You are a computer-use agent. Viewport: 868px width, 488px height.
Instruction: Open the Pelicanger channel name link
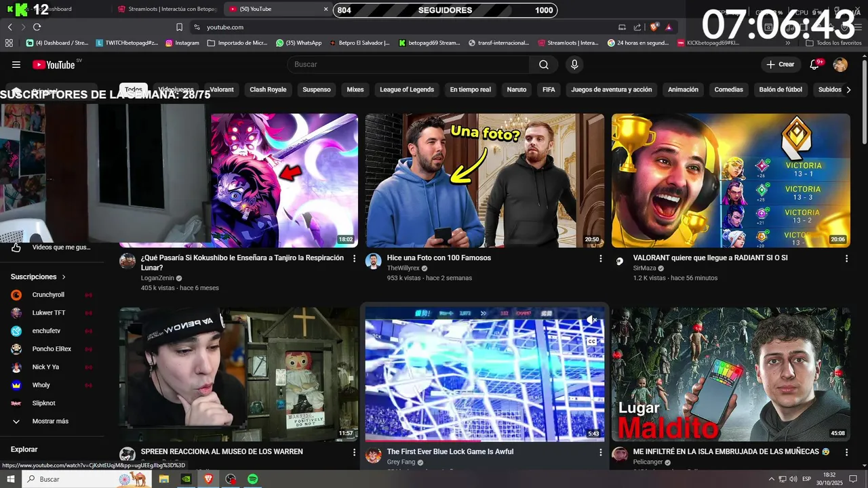[x=648, y=462]
